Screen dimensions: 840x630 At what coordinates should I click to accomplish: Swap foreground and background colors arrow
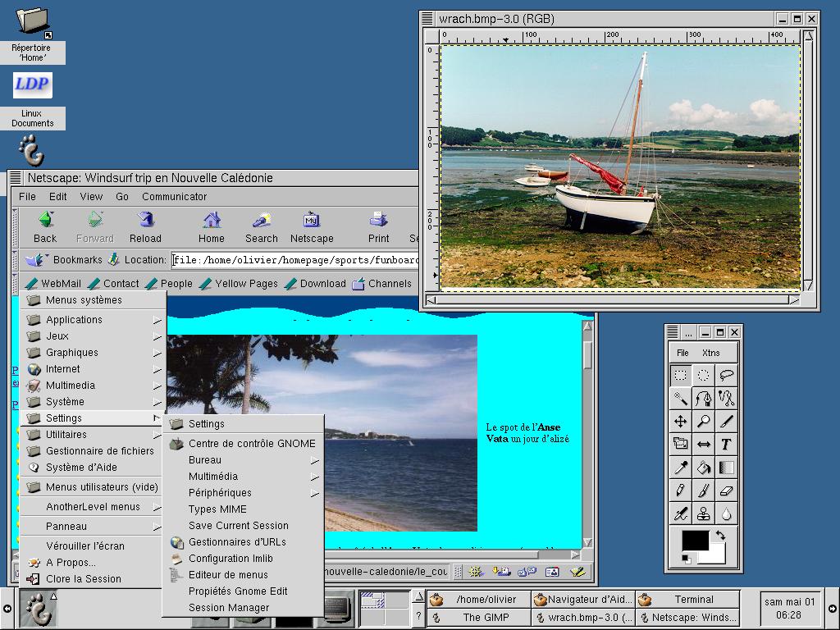(720, 535)
